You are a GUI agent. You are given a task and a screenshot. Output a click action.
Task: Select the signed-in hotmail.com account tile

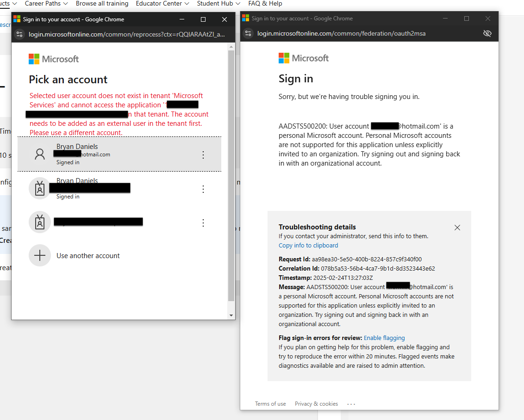pyautogui.click(x=119, y=154)
